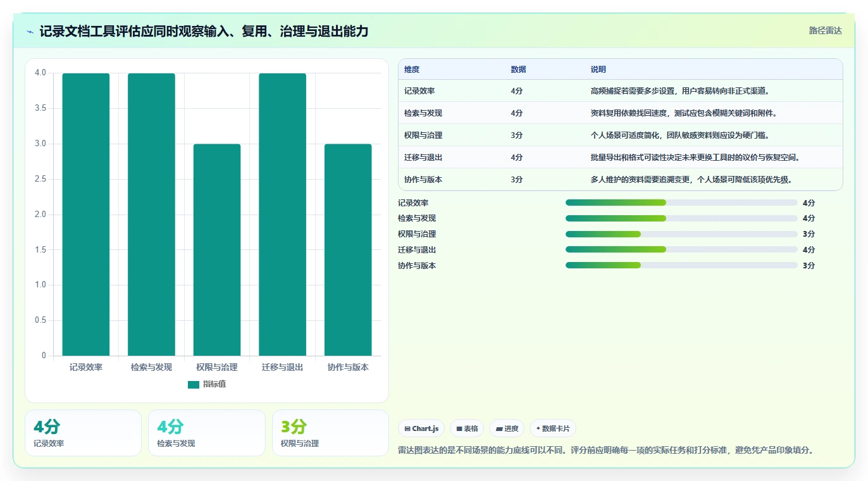The image size is (868, 481).
Task: Click the description starting 资料复用依赖找回速度
Action: (684, 113)
